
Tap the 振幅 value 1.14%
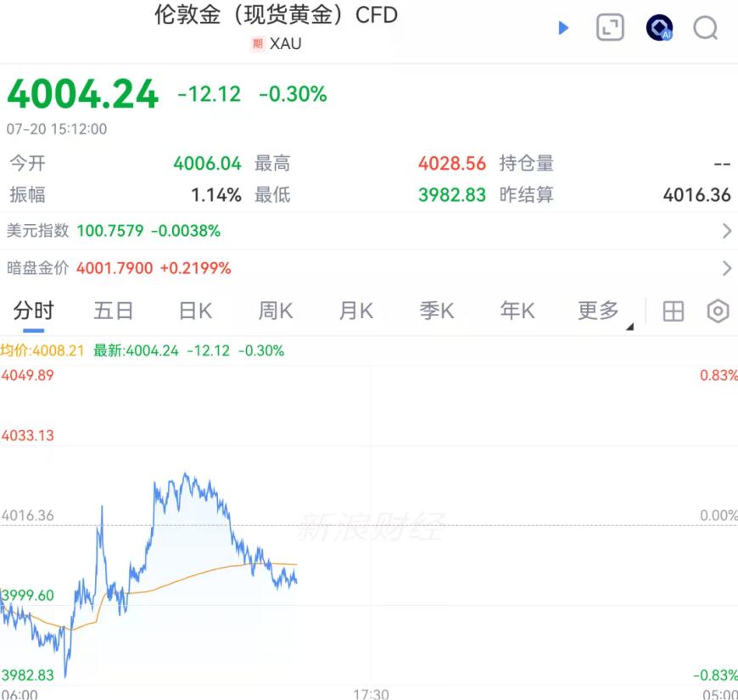[x=216, y=195]
